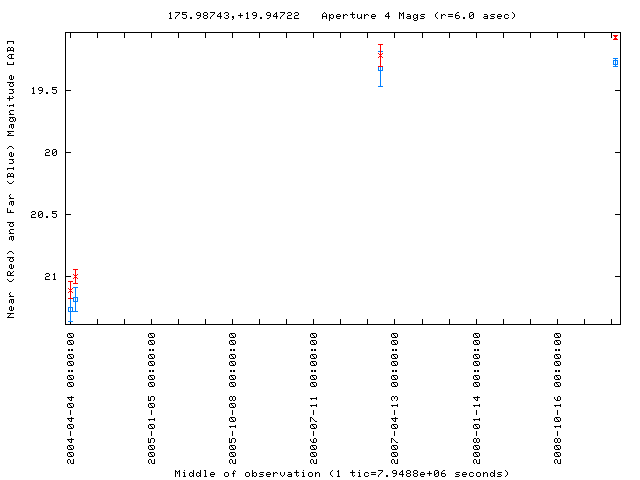Select the red cross data point at magnitude 21
The width and height of the screenshot is (640, 480).
coord(76,276)
